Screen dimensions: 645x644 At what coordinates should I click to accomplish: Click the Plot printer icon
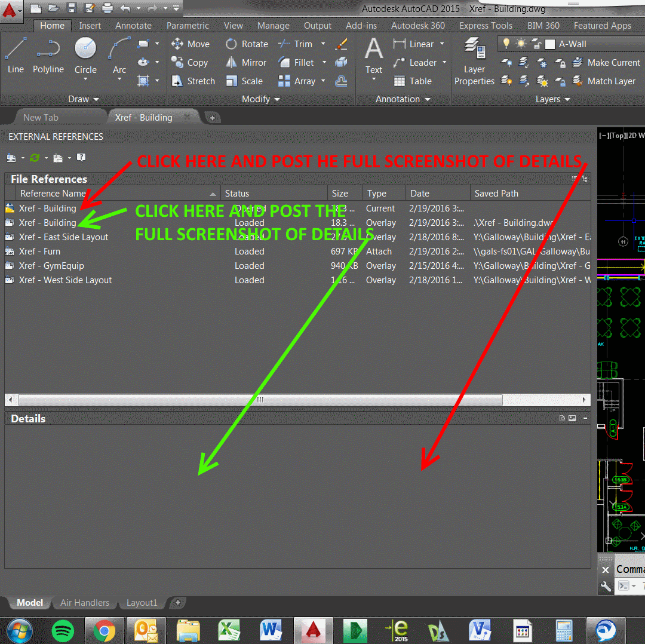[107, 7]
